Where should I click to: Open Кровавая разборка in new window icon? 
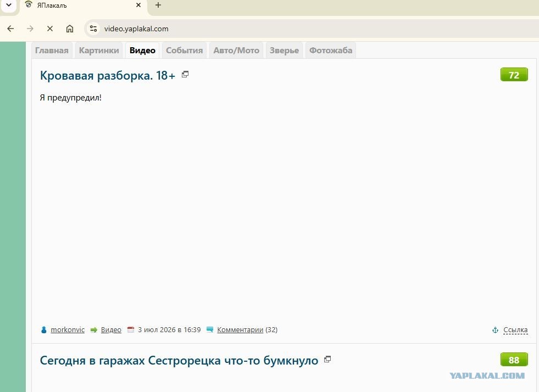click(x=185, y=74)
